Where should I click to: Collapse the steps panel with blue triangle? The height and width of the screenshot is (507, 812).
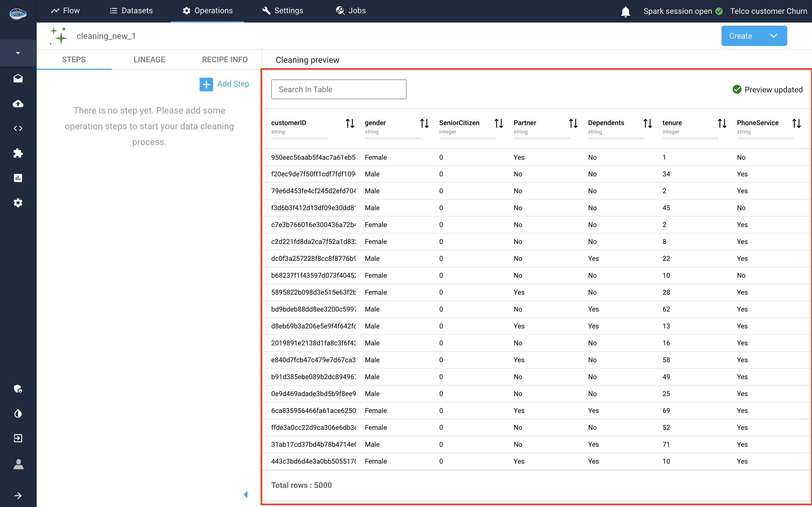tap(246, 494)
